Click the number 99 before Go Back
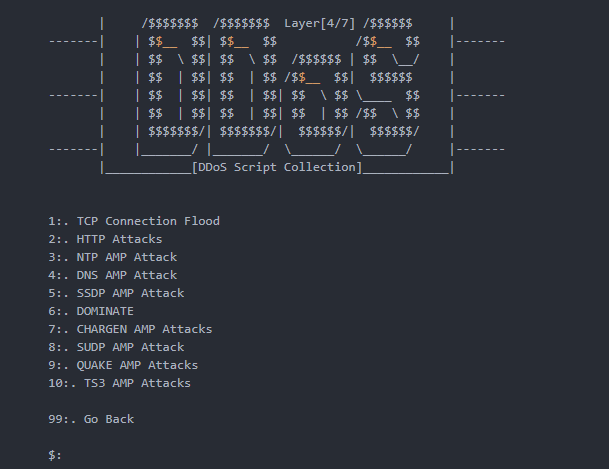Screen dimensions: 609x469 pos(55,419)
